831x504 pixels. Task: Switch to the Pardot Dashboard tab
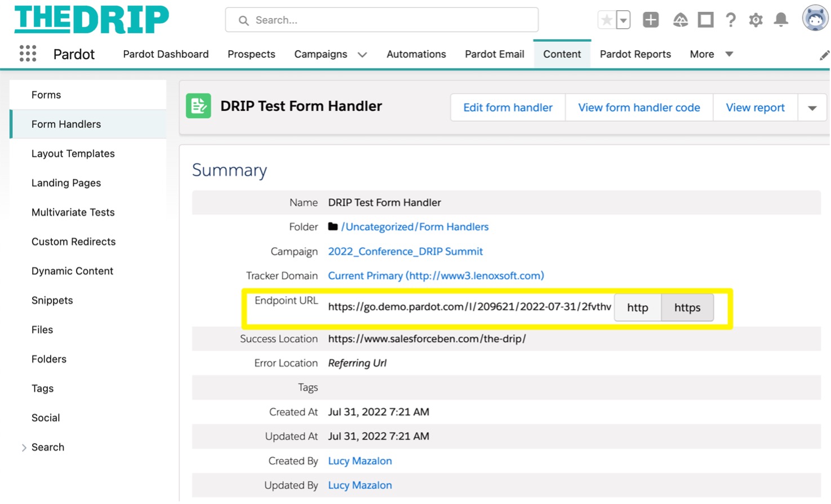pos(166,54)
